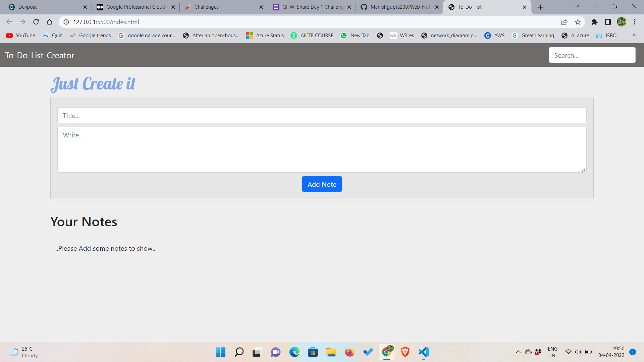Click the browser reload page icon
This screenshot has width=644, height=362.
(36, 22)
